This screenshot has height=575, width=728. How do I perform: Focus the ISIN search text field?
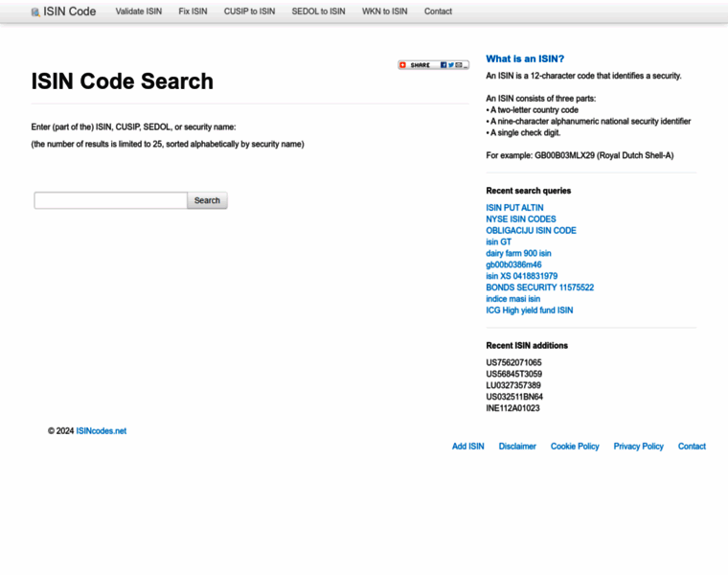pos(111,200)
